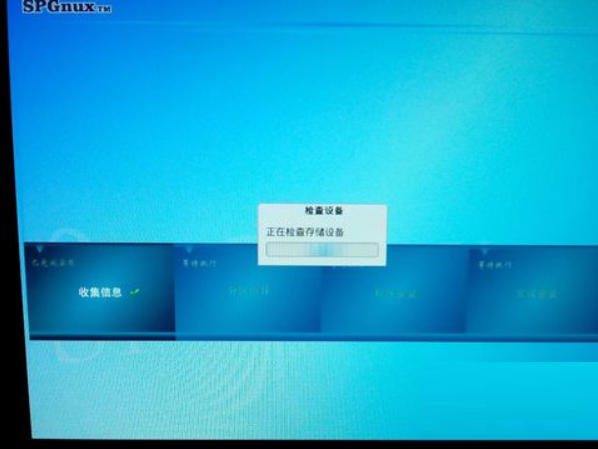
Task: Click the SPGnux logo at top
Action: click(67, 6)
